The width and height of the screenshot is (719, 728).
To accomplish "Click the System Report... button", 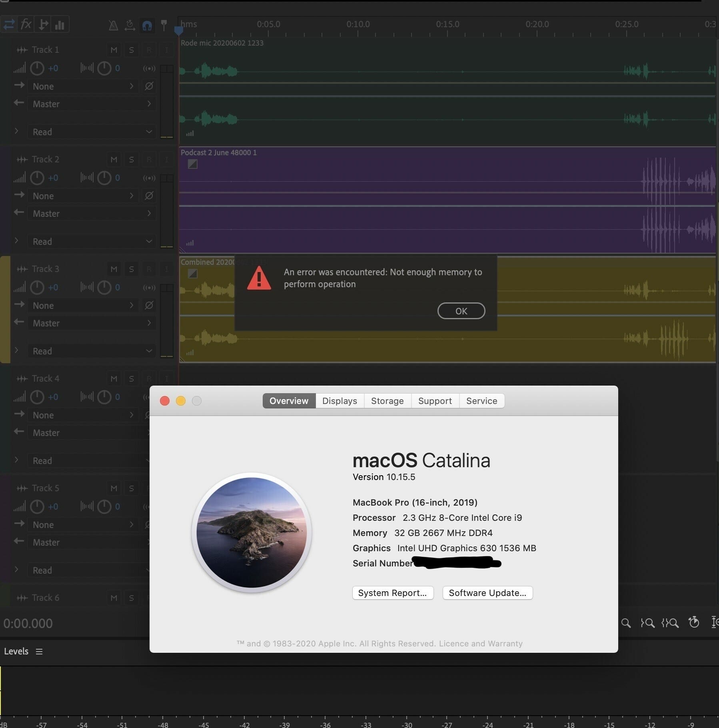I will 392,593.
